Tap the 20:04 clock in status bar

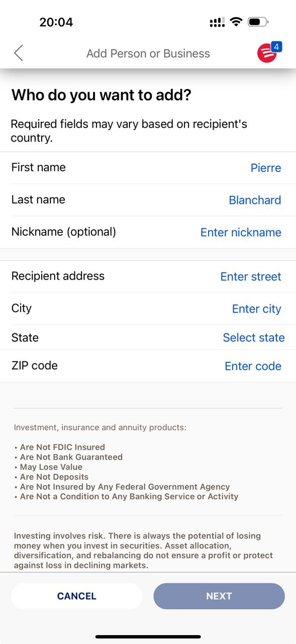(x=56, y=22)
